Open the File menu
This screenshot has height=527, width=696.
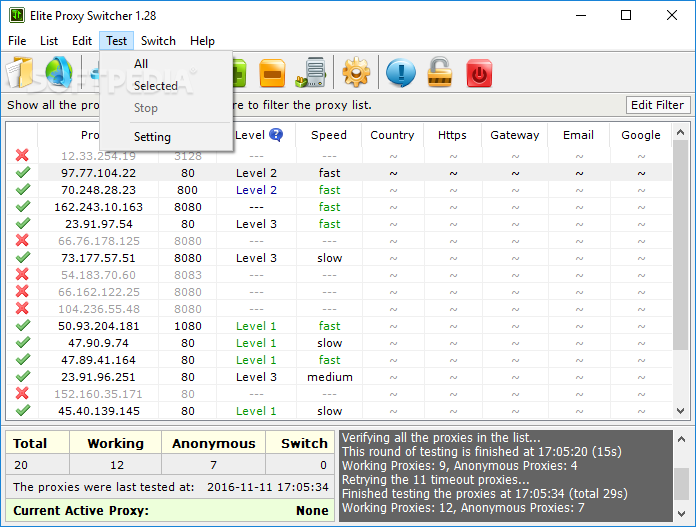click(x=17, y=41)
